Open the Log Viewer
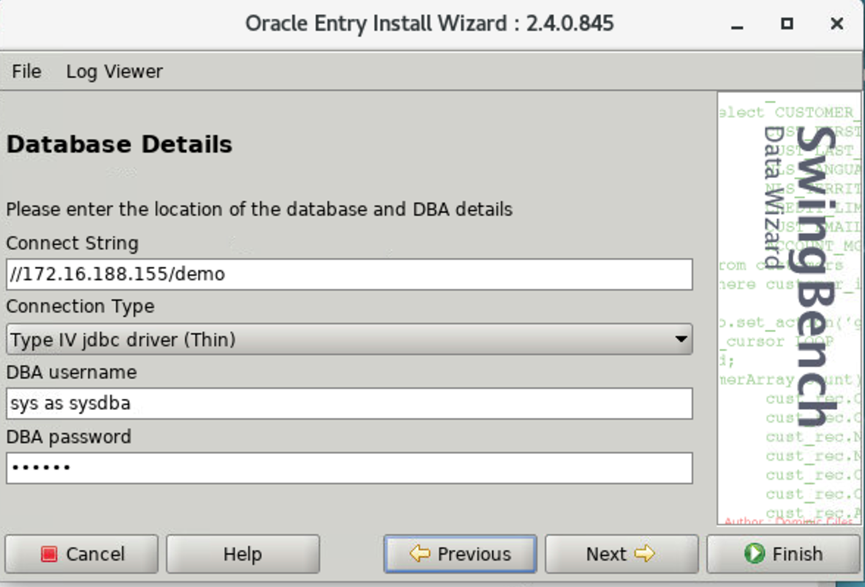865x587 pixels. pos(113,71)
